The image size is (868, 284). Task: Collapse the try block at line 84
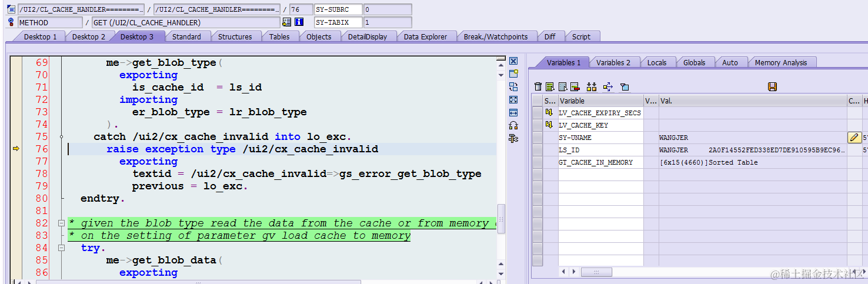tap(61, 248)
